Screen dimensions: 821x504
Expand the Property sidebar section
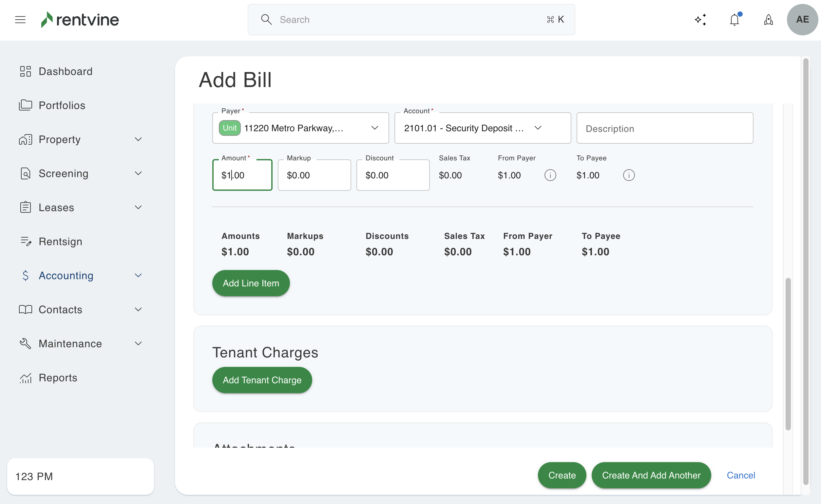[x=138, y=139]
